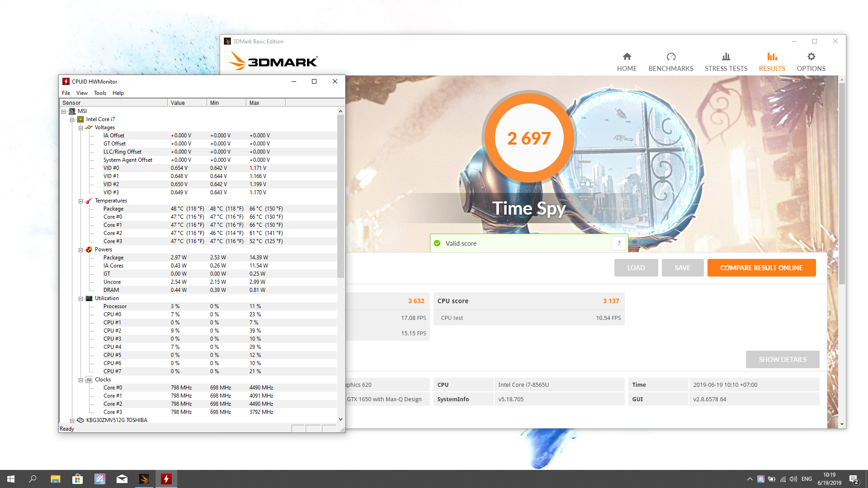
Task: Open Wi-Fi network tray icon
Action: click(x=783, y=479)
